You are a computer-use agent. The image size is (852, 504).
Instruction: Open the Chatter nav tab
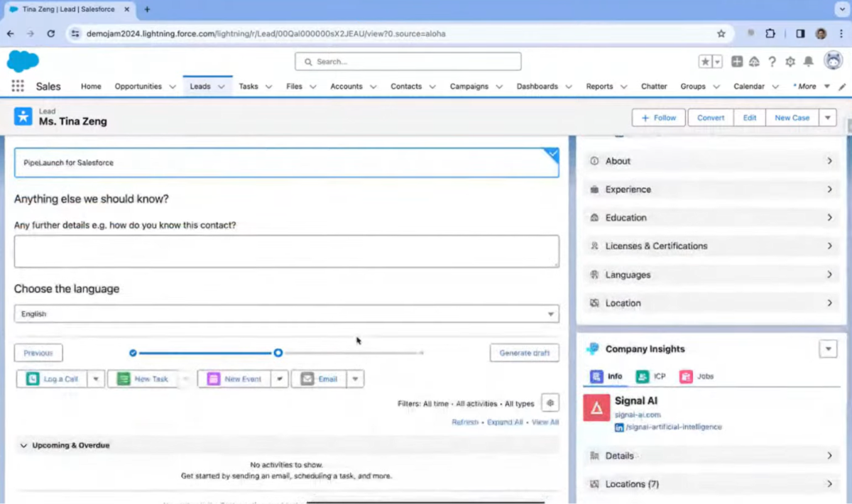click(654, 87)
